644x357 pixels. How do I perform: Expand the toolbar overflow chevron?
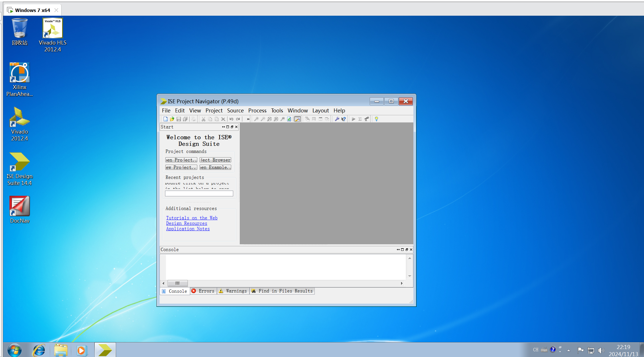248,119
